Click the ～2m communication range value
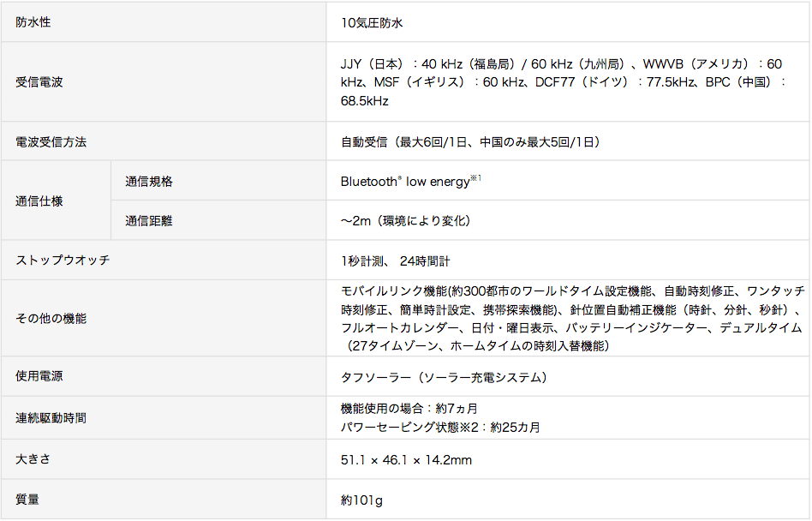 (406, 221)
